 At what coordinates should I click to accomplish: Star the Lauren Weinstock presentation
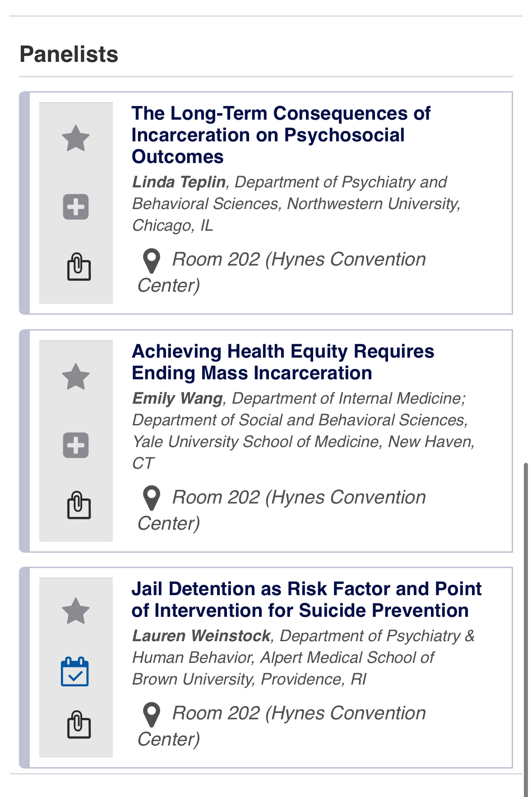click(76, 611)
